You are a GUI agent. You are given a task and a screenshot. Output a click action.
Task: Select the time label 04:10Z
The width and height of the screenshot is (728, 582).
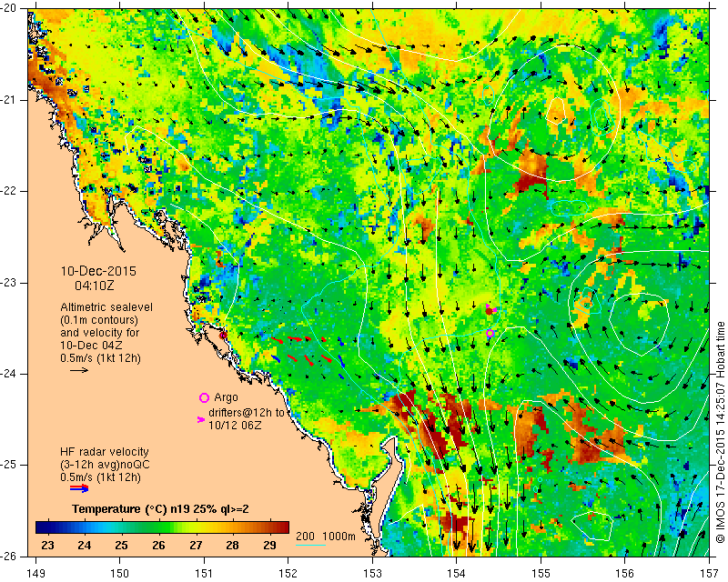[x=95, y=286]
